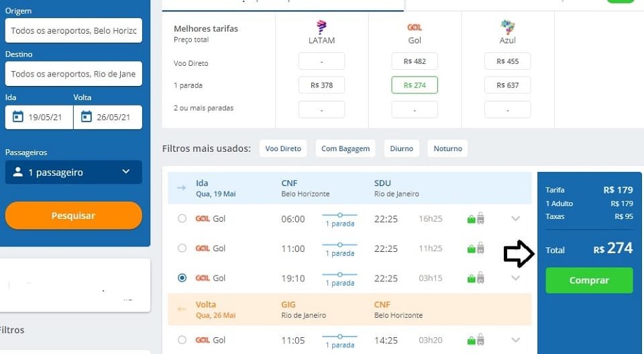Apply the Voo Direto filter
The width and height of the screenshot is (644, 354).
click(x=283, y=148)
